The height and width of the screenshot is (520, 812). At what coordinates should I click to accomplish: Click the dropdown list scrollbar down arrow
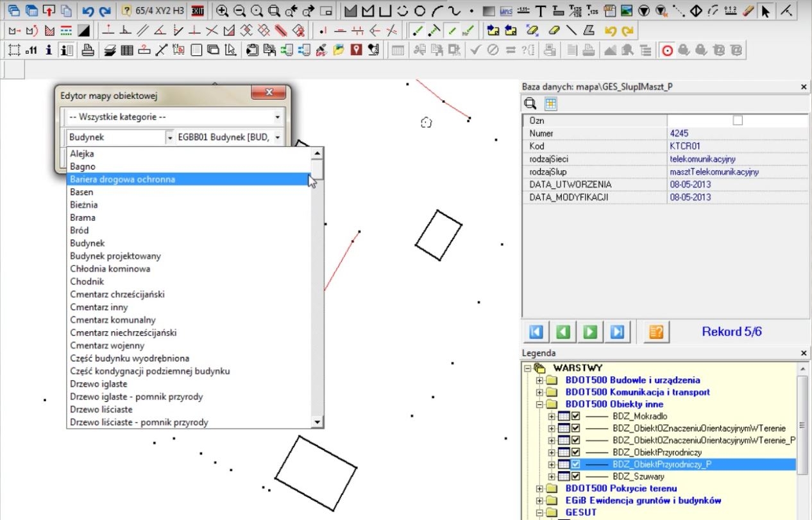pos(317,422)
